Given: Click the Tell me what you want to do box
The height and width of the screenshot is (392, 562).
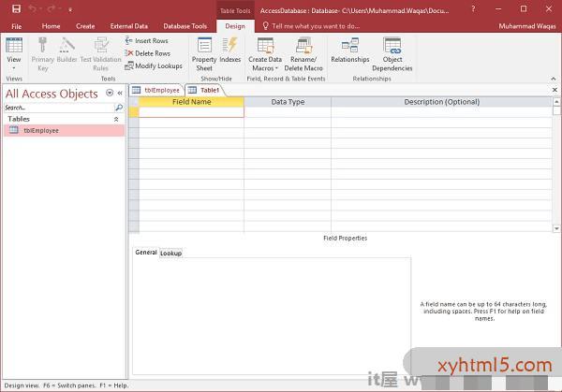Looking at the screenshot, I should pos(311,26).
